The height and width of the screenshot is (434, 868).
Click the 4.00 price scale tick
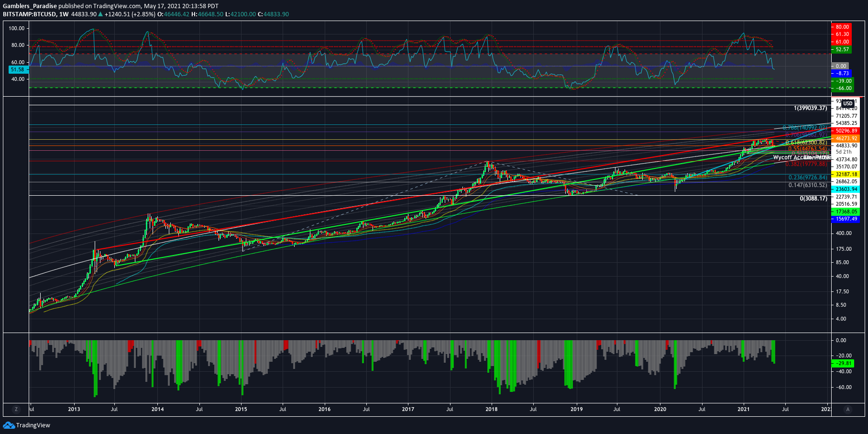pyautogui.click(x=841, y=319)
